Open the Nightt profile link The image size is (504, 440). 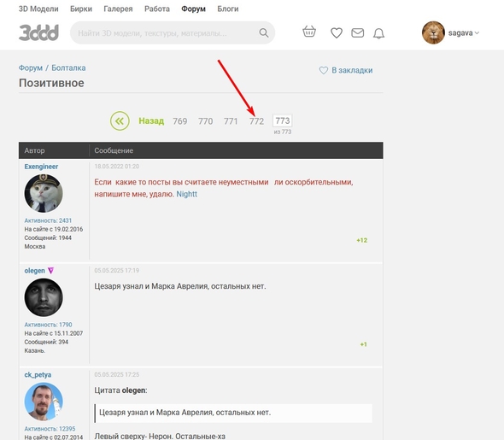pyautogui.click(x=186, y=194)
